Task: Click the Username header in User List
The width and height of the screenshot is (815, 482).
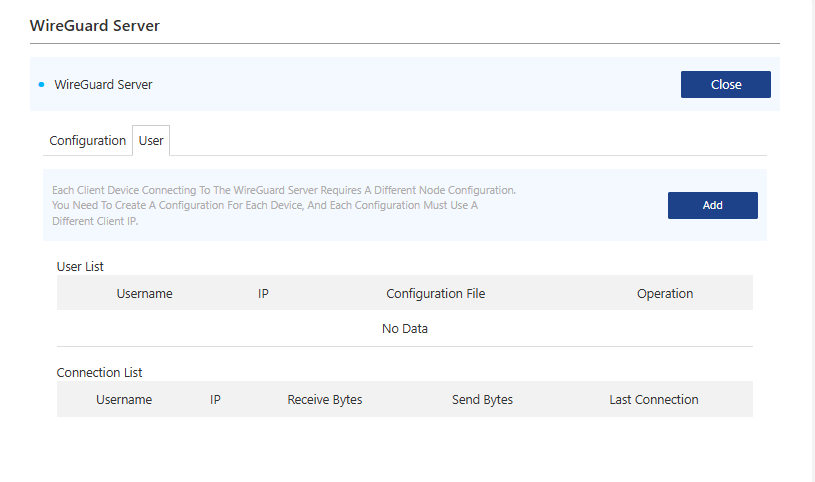Action: pos(144,293)
